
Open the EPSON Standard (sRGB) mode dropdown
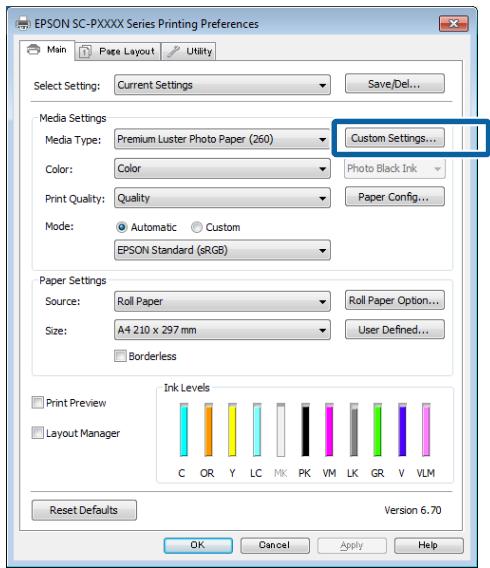(222, 250)
